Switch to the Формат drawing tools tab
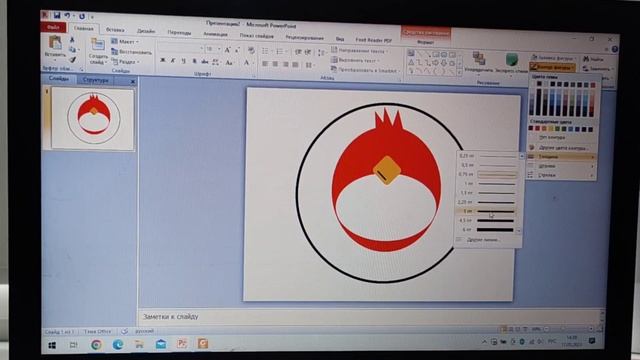The width and height of the screenshot is (640, 360). (426, 42)
